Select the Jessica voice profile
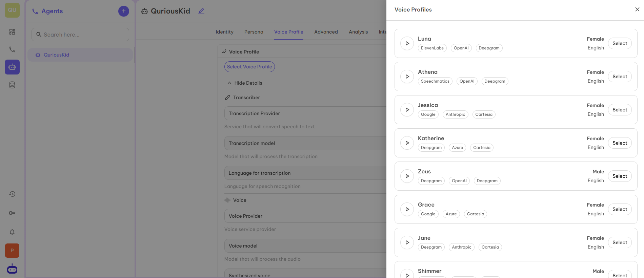Viewport: 644px width, 278px height. (x=620, y=110)
